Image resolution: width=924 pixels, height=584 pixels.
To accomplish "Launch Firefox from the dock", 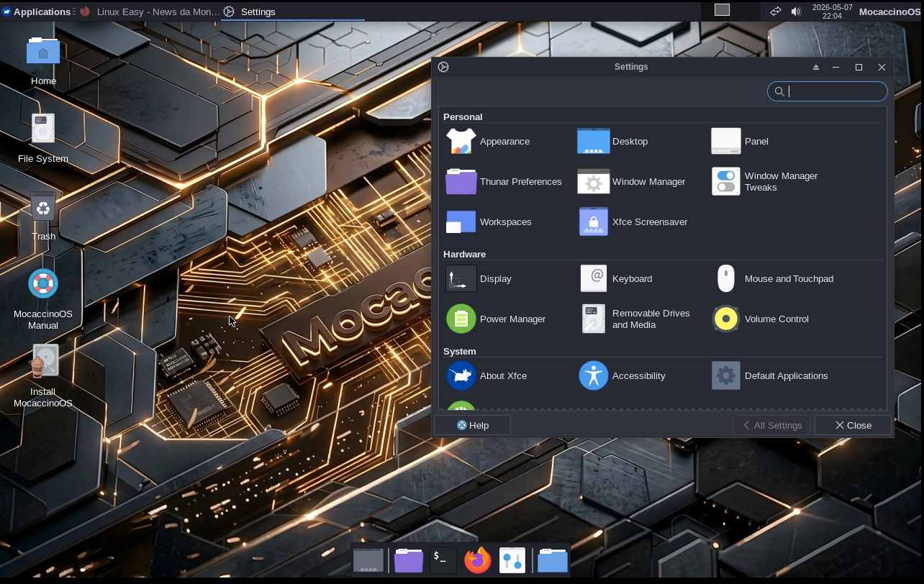I will tap(477, 560).
